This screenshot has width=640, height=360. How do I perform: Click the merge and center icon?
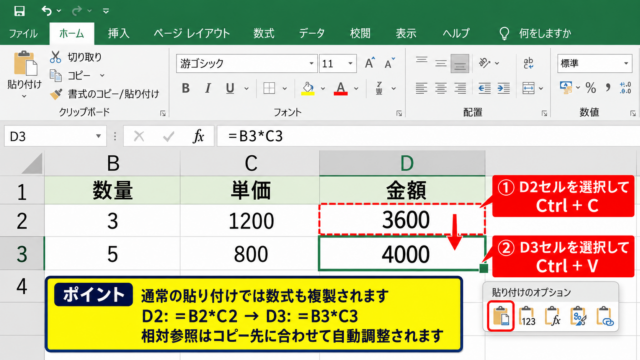click(528, 88)
